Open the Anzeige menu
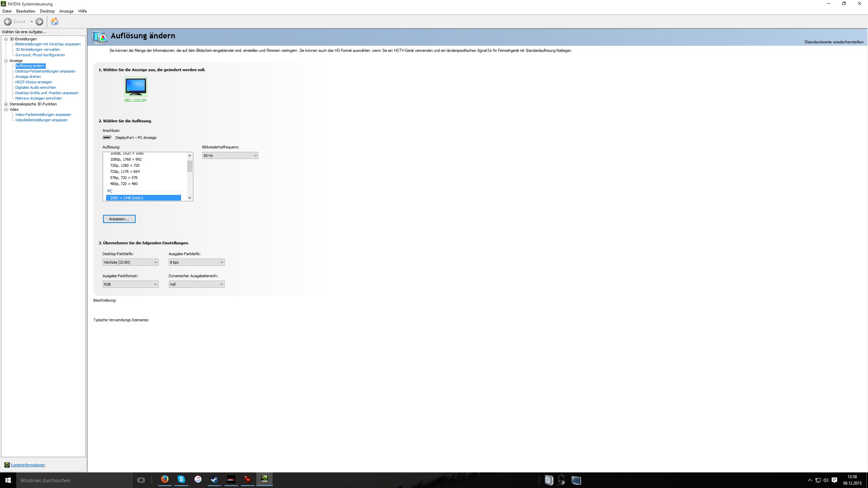The width and height of the screenshot is (868, 488). click(x=66, y=11)
